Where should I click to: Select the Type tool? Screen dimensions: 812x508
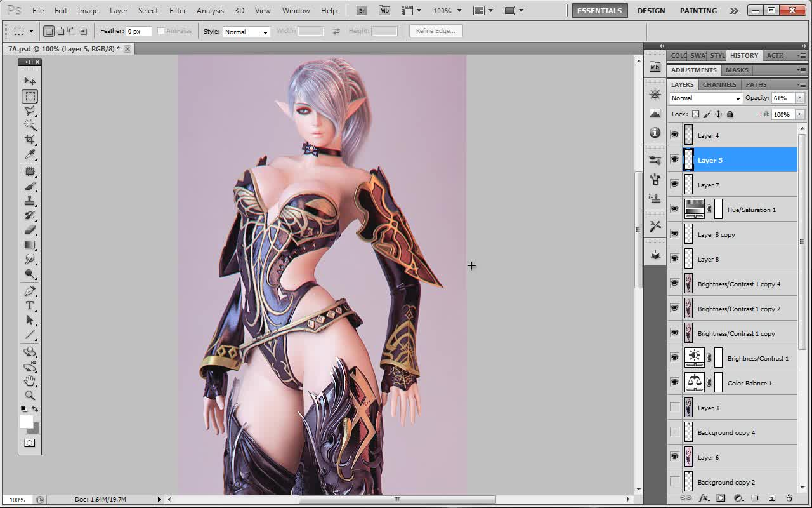point(30,305)
